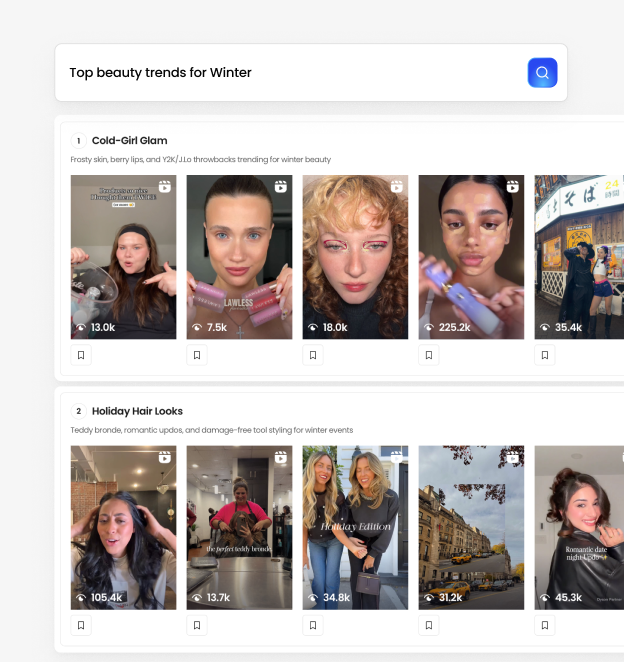
Task: Bookmark the 13.0k views video
Action: pos(81,355)
